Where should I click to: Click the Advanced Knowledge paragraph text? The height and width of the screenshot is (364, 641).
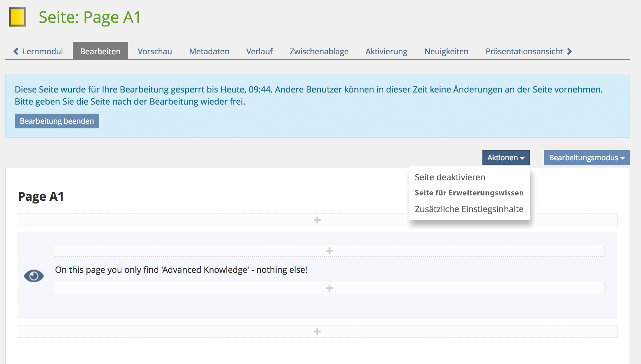(x=181, y=270)
